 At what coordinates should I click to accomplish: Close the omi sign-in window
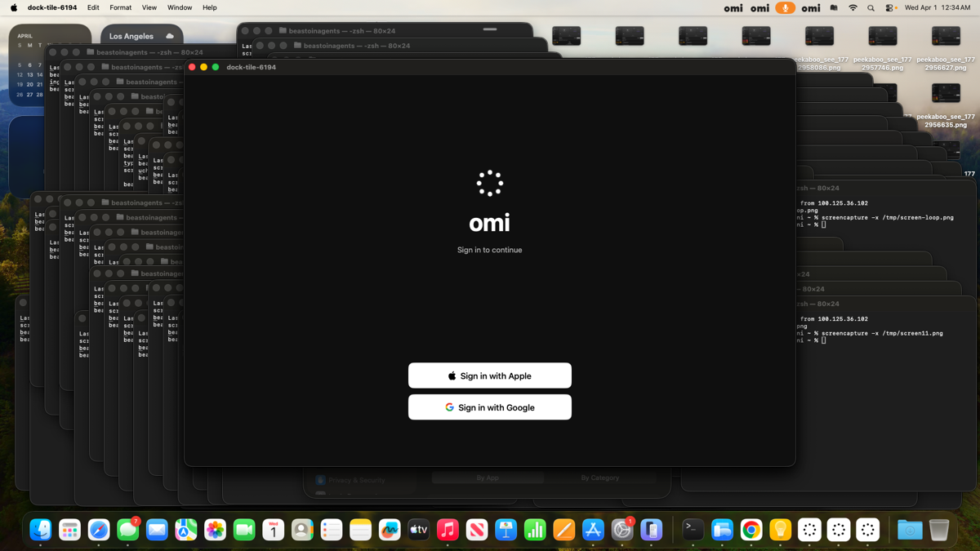click(x=192, y=67)
